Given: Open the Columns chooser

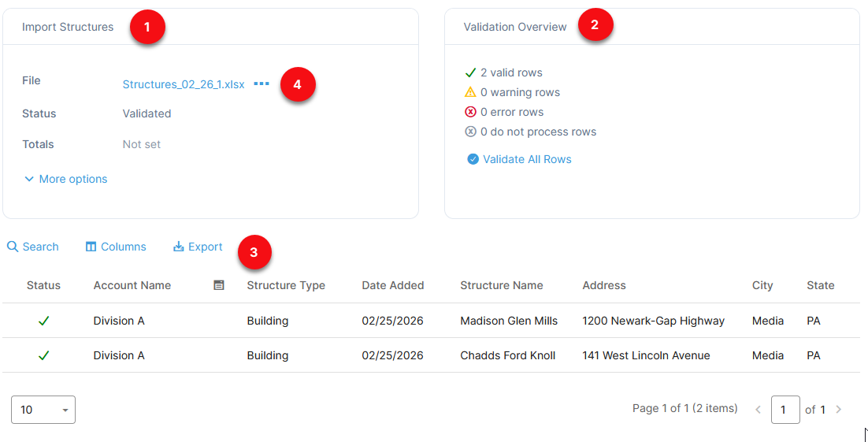Looking at the screenshot, I should coord(116,247).
